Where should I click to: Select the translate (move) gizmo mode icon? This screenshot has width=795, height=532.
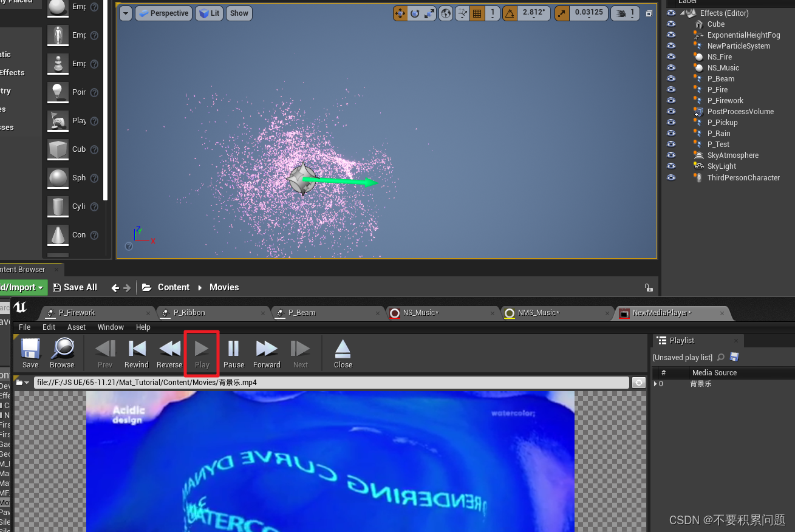coord(400,13)
